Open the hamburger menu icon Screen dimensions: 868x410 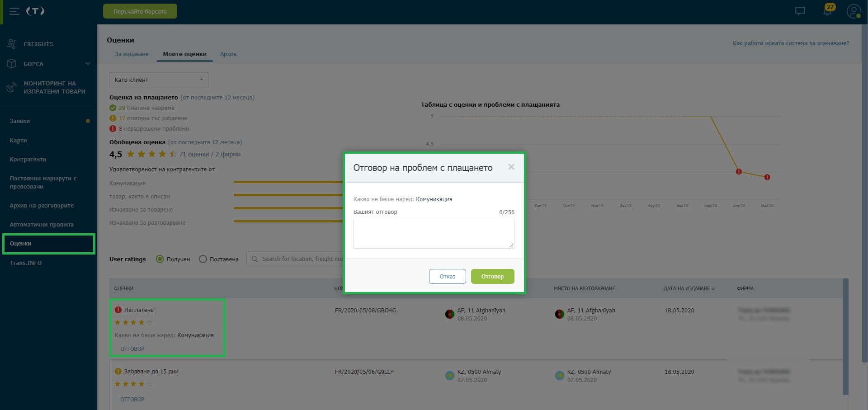point(14,11)
